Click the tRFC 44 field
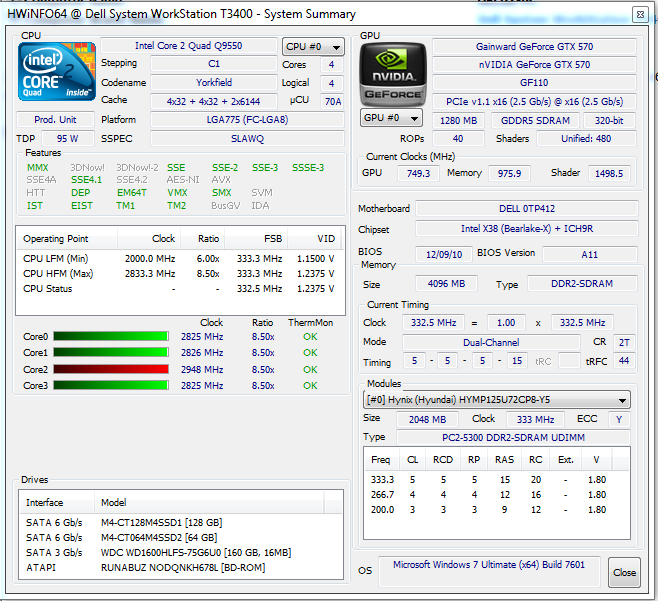 pyautogui.click(x=624, y=361)
